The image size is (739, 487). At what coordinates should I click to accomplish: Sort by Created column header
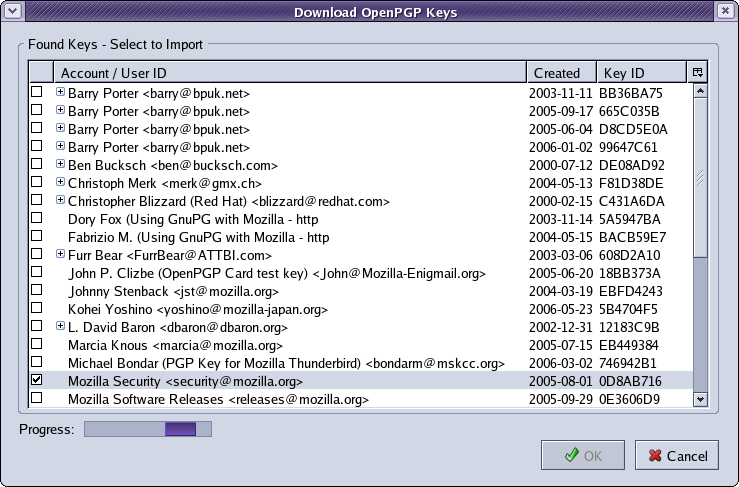(562, 73)
